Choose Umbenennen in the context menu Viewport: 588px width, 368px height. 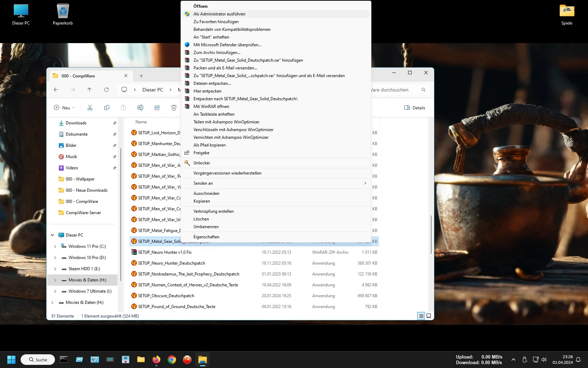pos(276,227)
